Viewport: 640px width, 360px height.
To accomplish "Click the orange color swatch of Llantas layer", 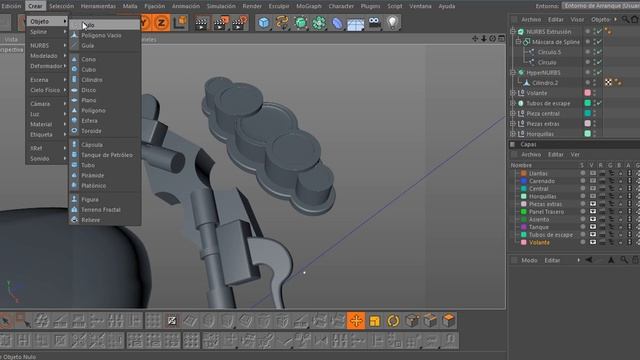I will coord(524,173).
